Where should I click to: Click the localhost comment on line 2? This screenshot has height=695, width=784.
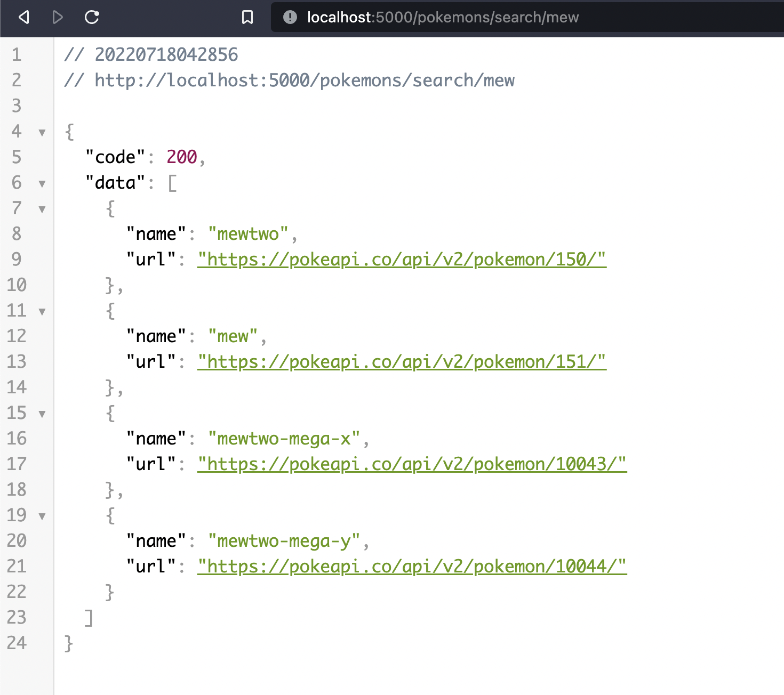point(290,80)
